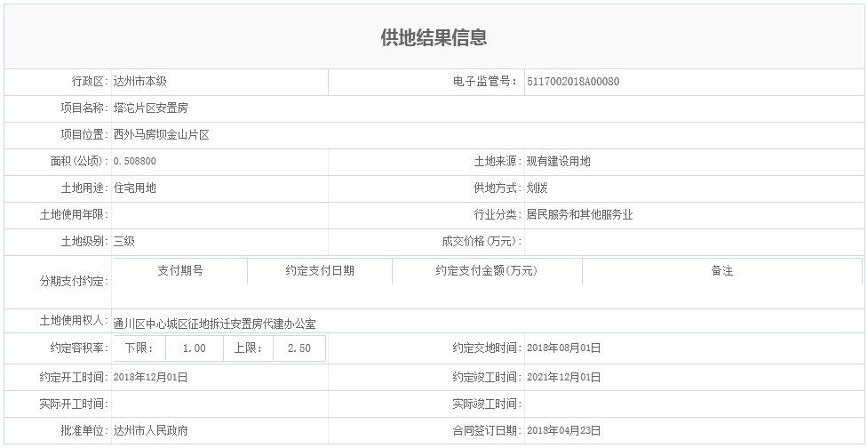Select land grade 三级
This screenshot has height=448, width=868.
point(124,241)
